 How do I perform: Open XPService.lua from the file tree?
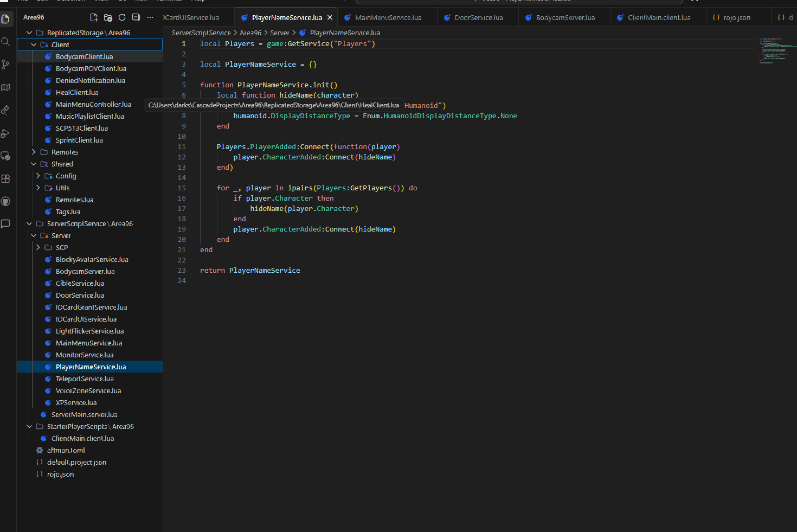tap(76, 402)
